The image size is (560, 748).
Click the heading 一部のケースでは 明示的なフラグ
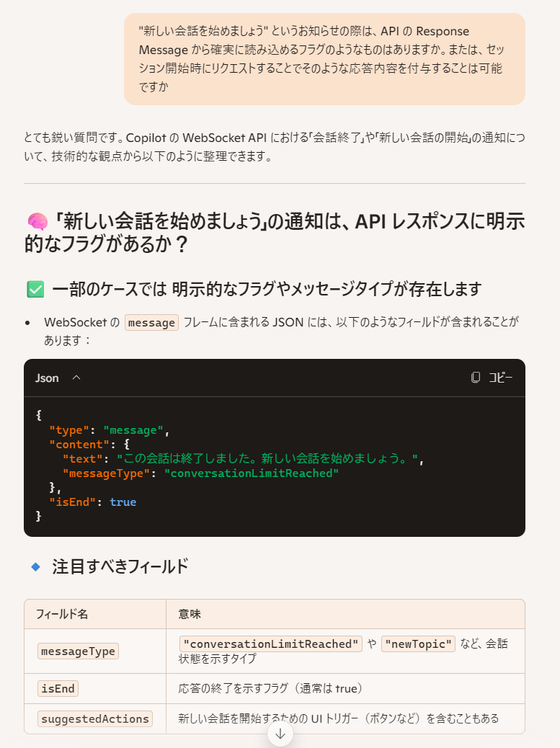tap(267, 289)
